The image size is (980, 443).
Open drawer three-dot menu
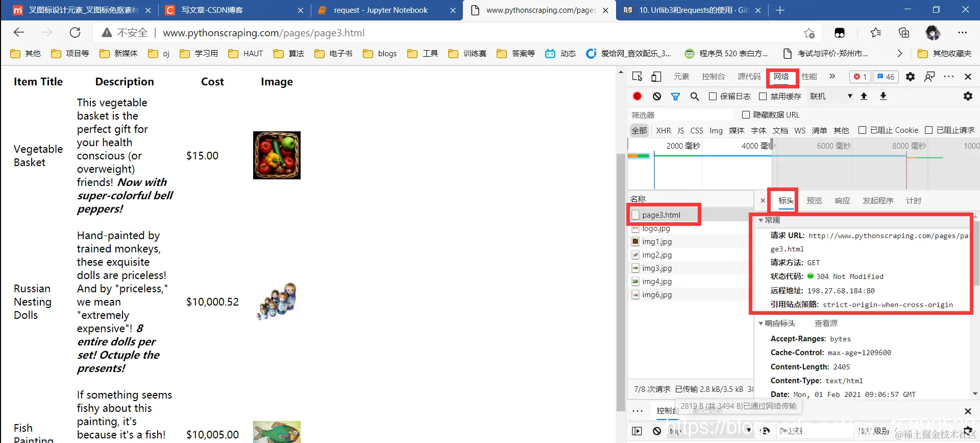point(638,411)
